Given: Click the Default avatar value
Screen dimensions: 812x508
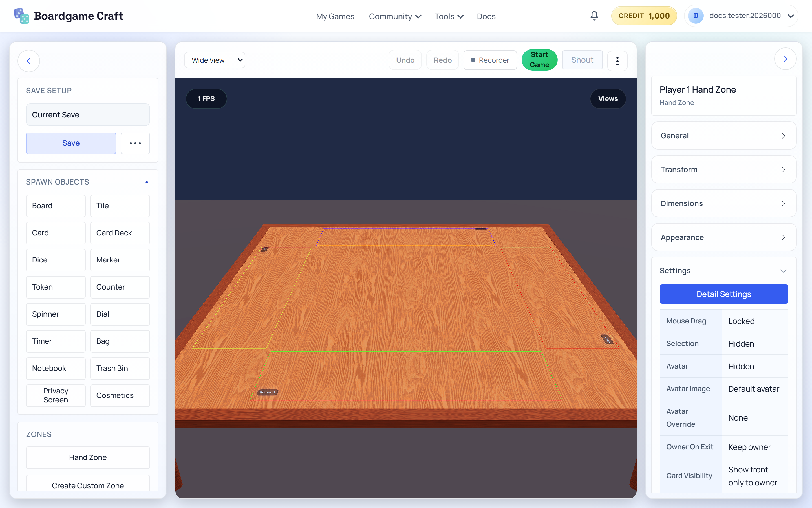Looking at the screenshot, I should pos(754,389).
